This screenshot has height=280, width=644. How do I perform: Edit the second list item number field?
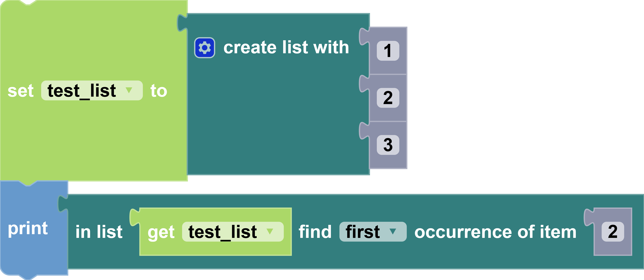388,98
